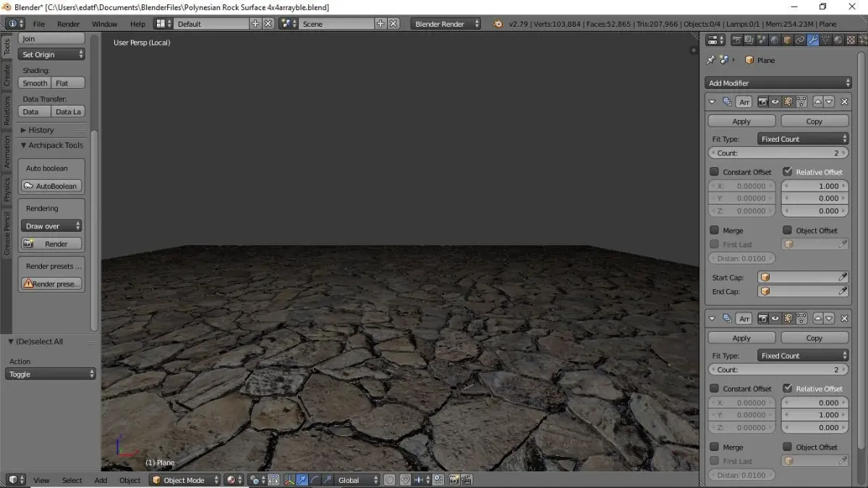
Task: Open the Set Origin dropdown
Action: pyautogui.click(x=51, y=54)
